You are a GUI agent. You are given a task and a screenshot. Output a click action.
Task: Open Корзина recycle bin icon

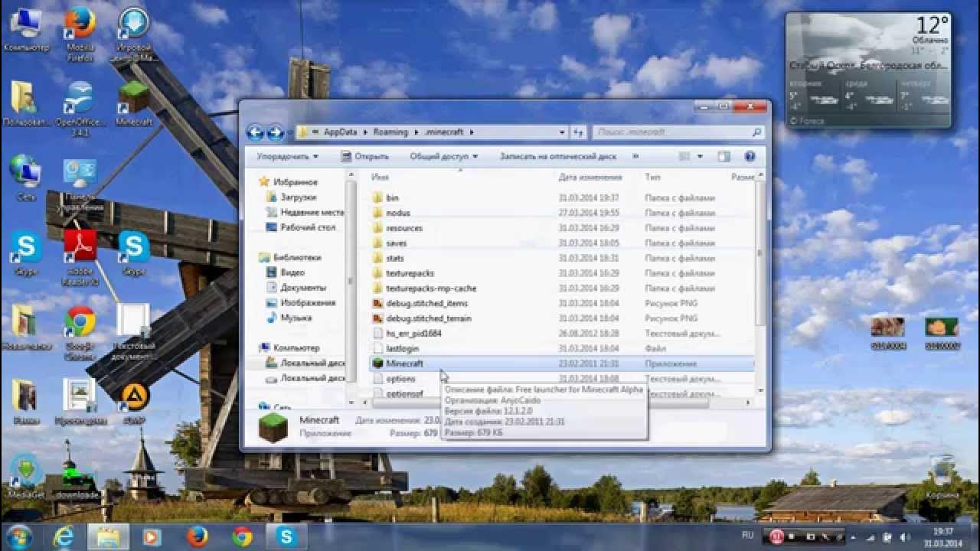tap(941, 476)
